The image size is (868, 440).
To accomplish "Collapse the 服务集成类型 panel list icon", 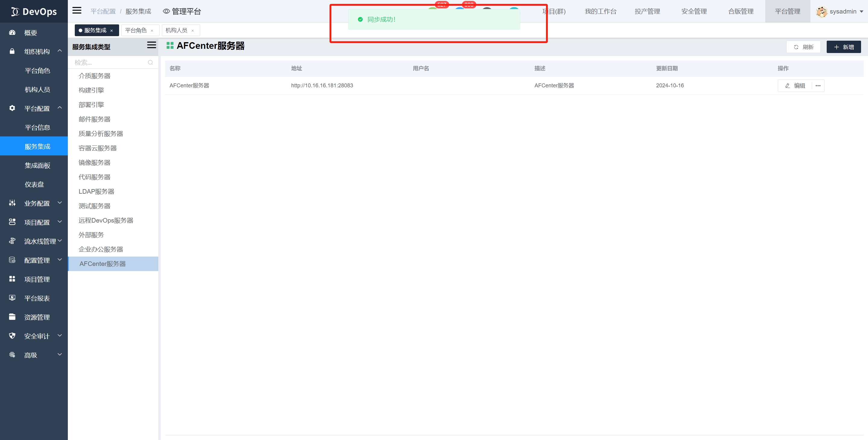I will pyautogui.click(x=151, y=45).
